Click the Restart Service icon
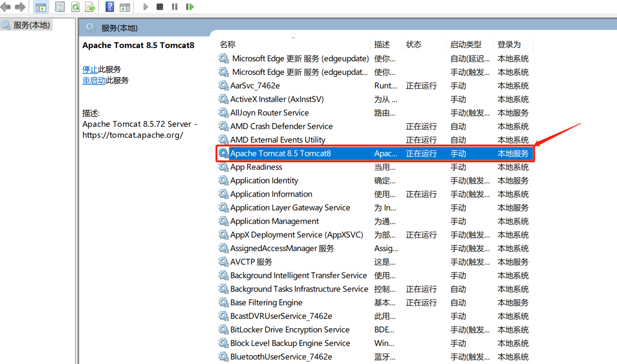The height and width of the screenshot is (364, 617). coord(190,7)
